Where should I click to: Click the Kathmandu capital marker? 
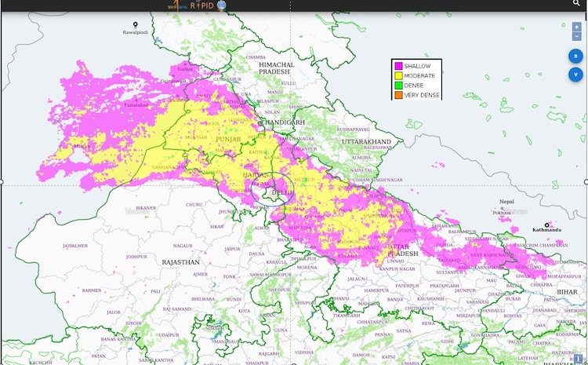click(x=547, y=224)
